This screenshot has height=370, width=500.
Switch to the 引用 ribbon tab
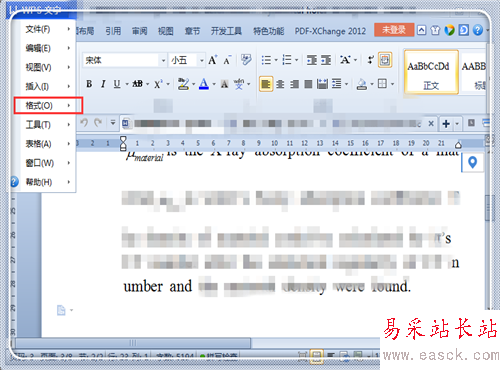pos(113,31)
